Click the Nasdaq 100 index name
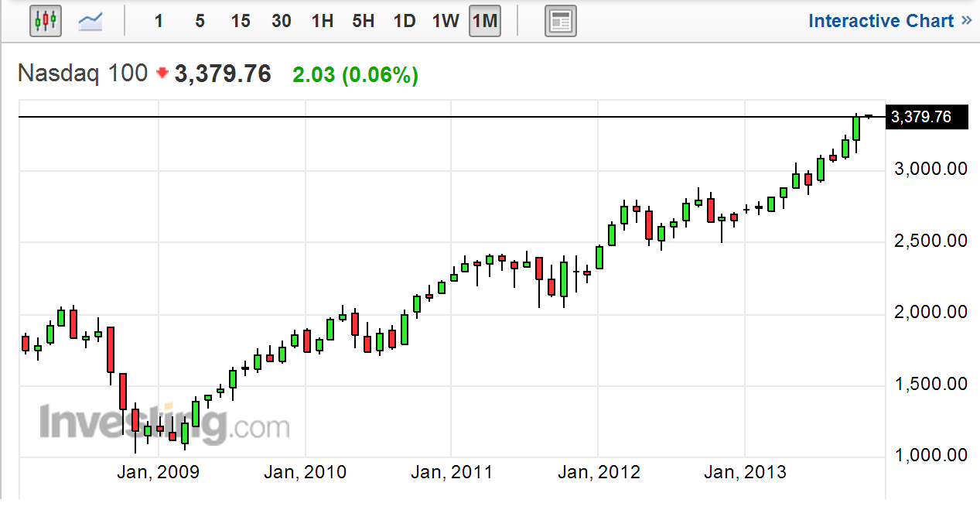The image size is (980, 510). pos(82,74)
